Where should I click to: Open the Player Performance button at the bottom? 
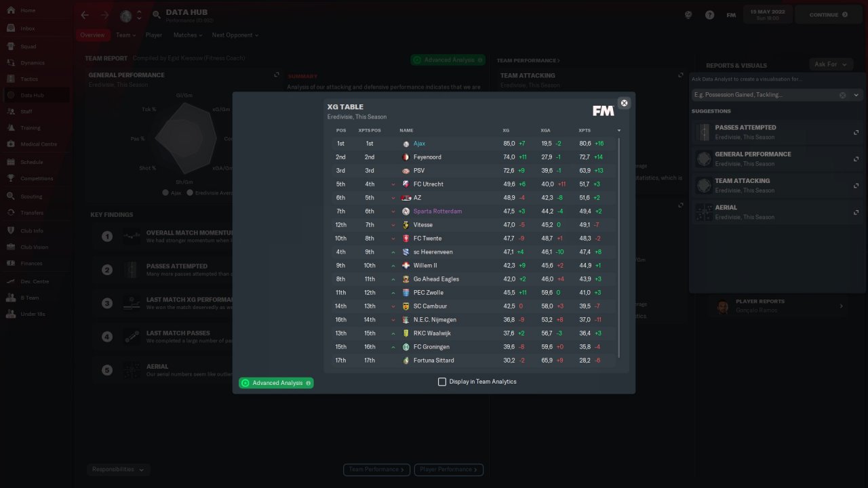coord(448,469)
